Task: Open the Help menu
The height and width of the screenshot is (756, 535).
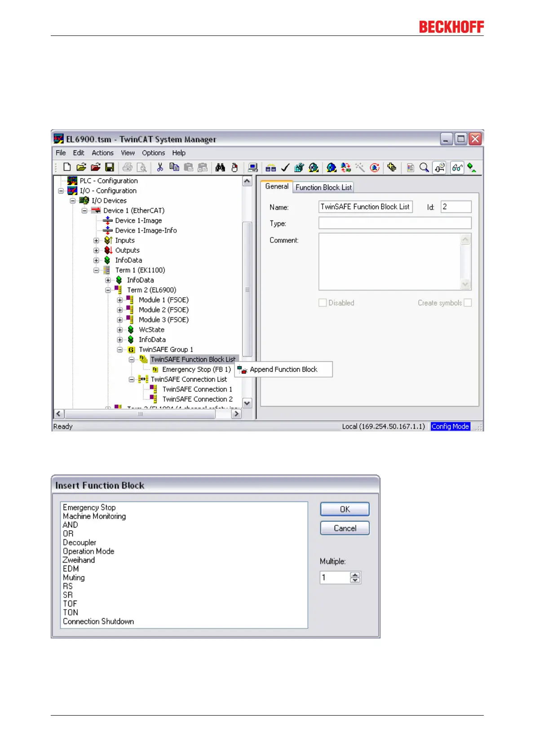Action: tap(179, 153)
